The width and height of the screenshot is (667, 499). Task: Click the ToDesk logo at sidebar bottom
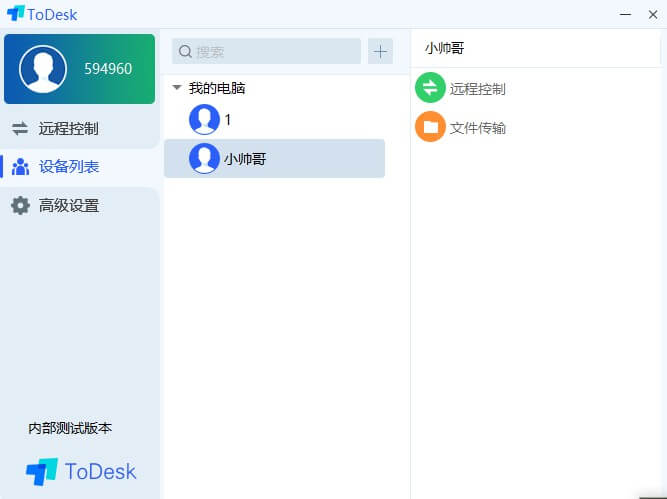tap(81, 471)
